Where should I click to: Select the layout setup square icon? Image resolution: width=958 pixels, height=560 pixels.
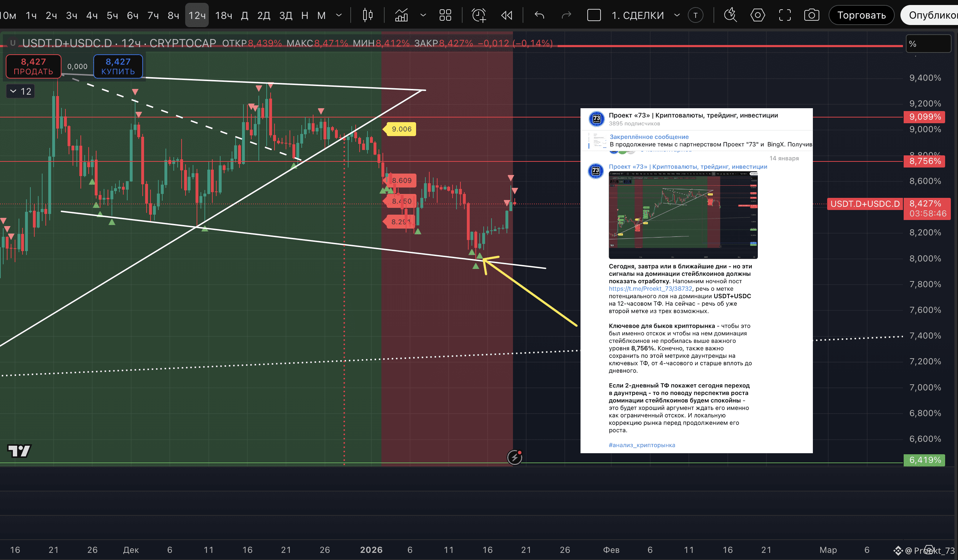(x=594, y=15)
